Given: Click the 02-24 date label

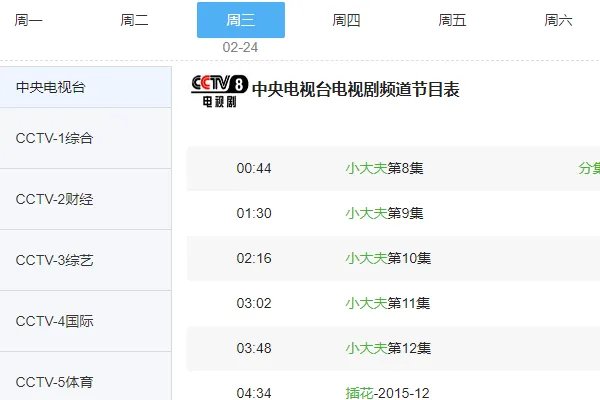Looking at the screenshot, I should [240, 47].
